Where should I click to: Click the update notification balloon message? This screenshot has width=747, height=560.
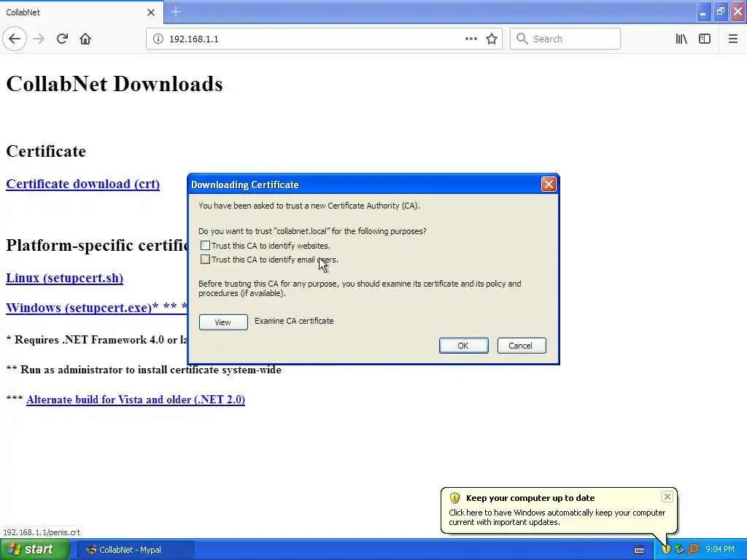(557, 518)
